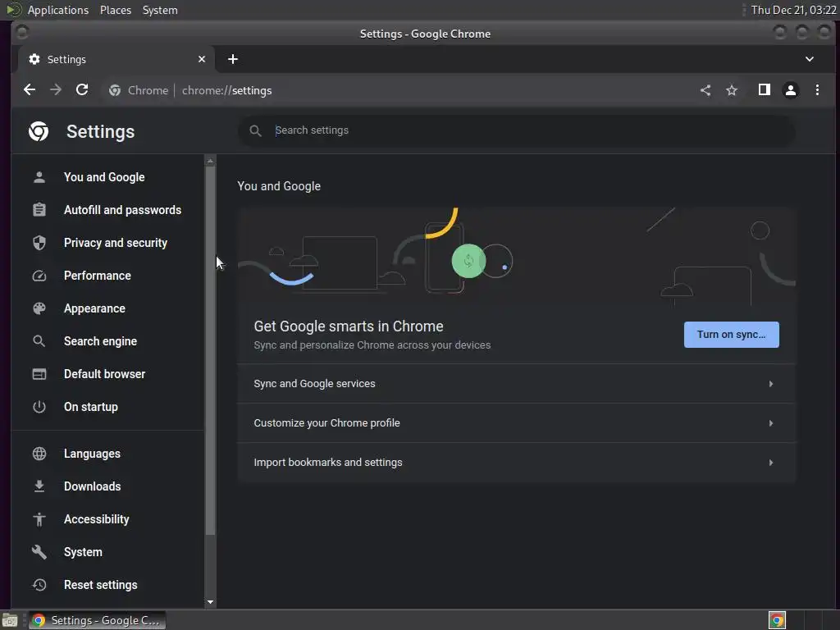
Task: Click the On startup power icon
Action: [x=39, y=407]
